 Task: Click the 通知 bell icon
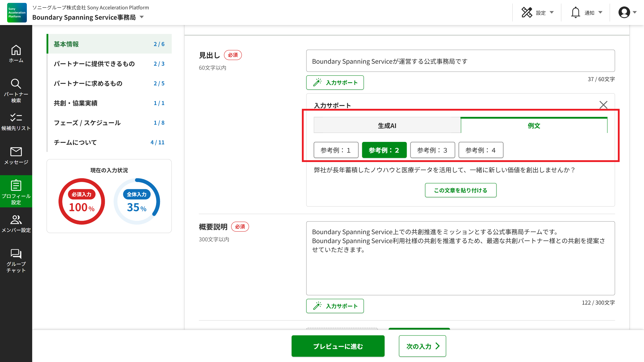coord(576,13)
